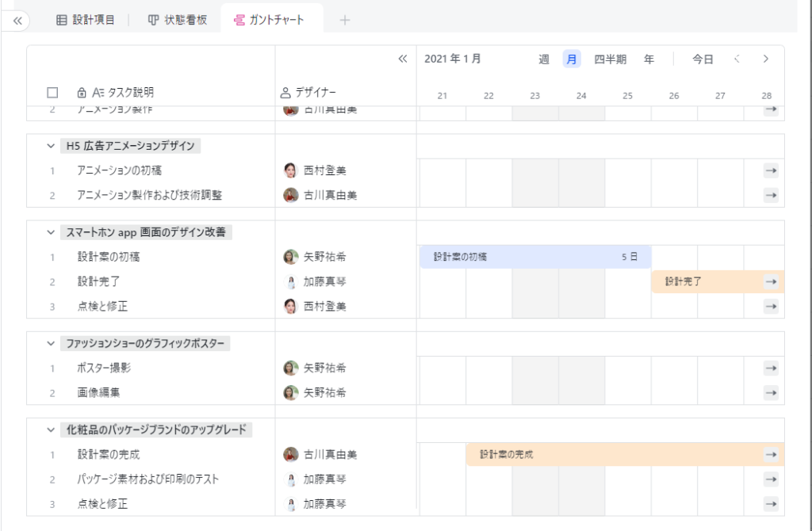812x531 pixels.
Task: Select 四半期 timeline scale
Action: (610, 59)
